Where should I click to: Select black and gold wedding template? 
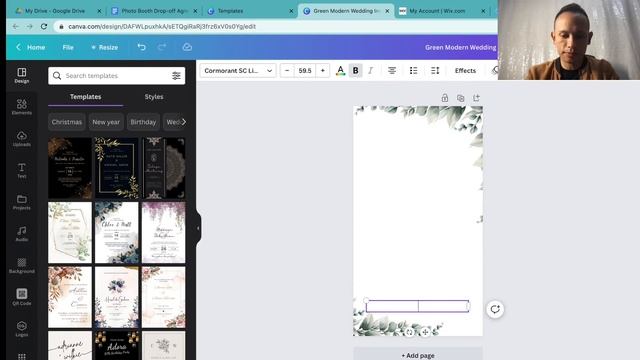point(70,168)
